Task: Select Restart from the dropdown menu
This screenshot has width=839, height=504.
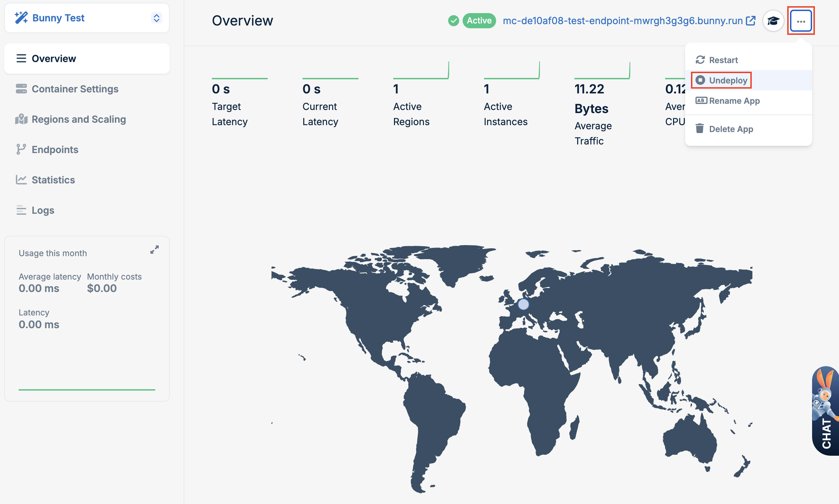Action: [x=723, y=60]
